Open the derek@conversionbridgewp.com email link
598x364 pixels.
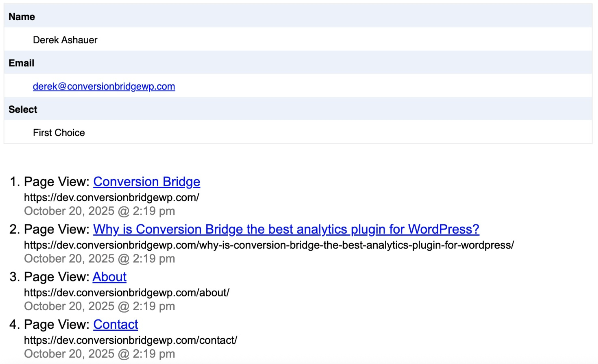[104, 86]
